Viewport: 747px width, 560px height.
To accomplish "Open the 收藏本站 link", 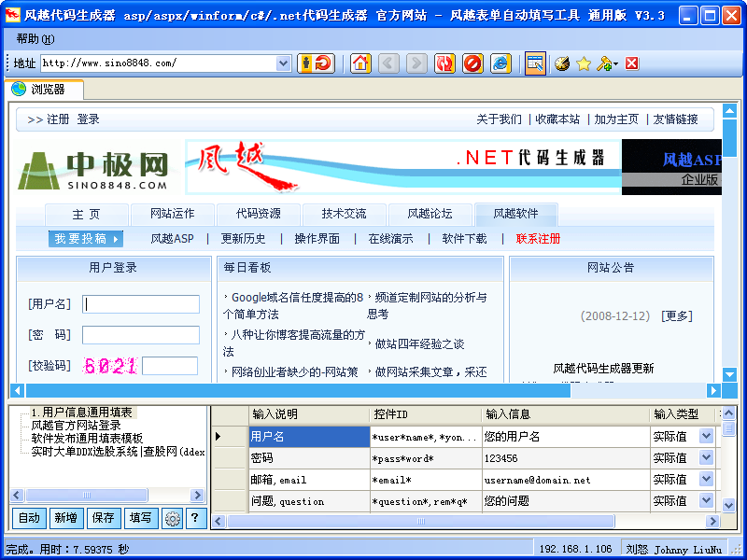I will click(x=557, y=119).
